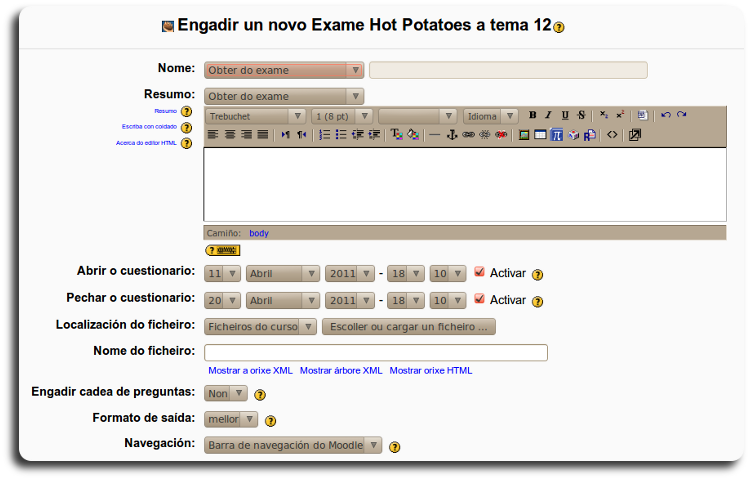Open Trebuchet font family dropdown
This screenshot has width=750, height=480.
click(256, 116)
